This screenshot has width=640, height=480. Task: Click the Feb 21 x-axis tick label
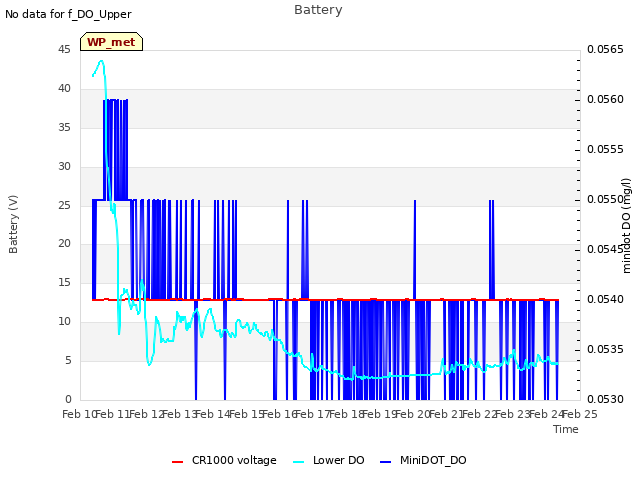(x=446, y=414)
